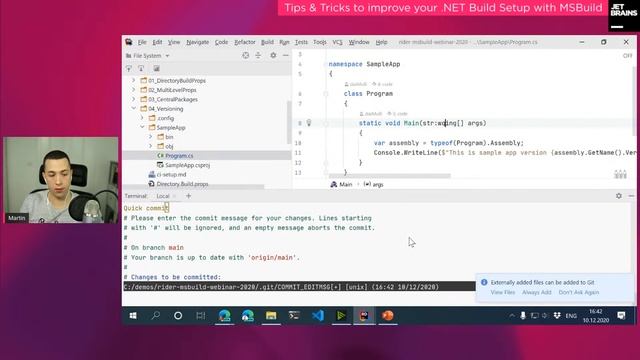Click the info icon in the Git notification
The image size is (640, 360).
(484, 282)
